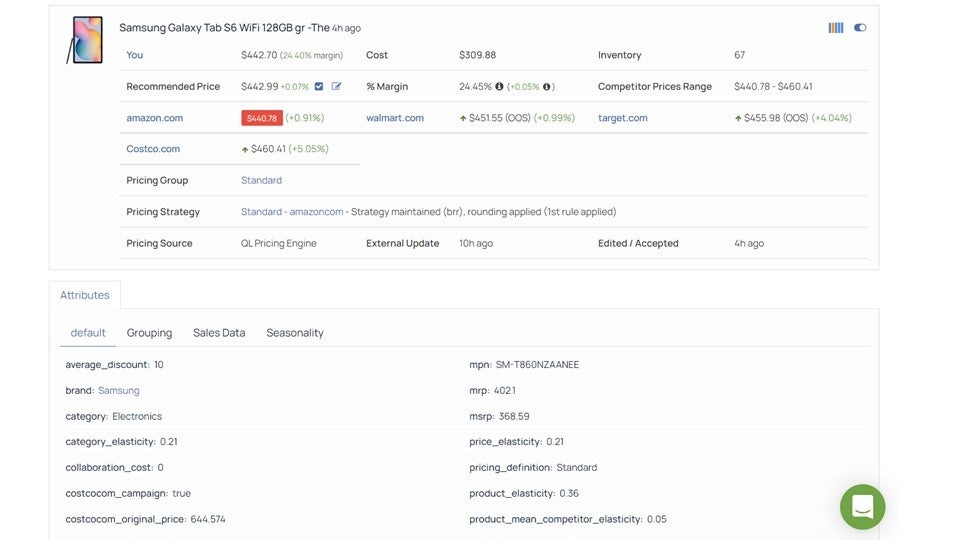
Task: Open the target.com competitor link
Action: tap(622, 118)
